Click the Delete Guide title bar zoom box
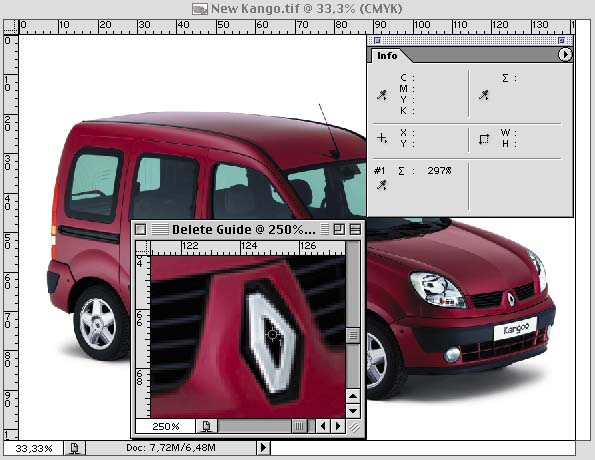The height and width of the screenshot is (460, 595). click(x=339, y=229)
